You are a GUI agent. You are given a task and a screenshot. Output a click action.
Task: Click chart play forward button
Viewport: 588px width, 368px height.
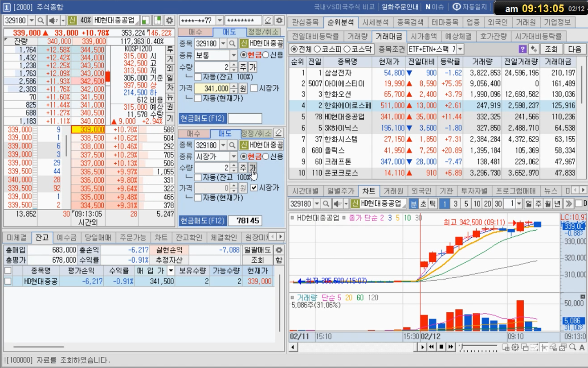(x=423, y=347)
